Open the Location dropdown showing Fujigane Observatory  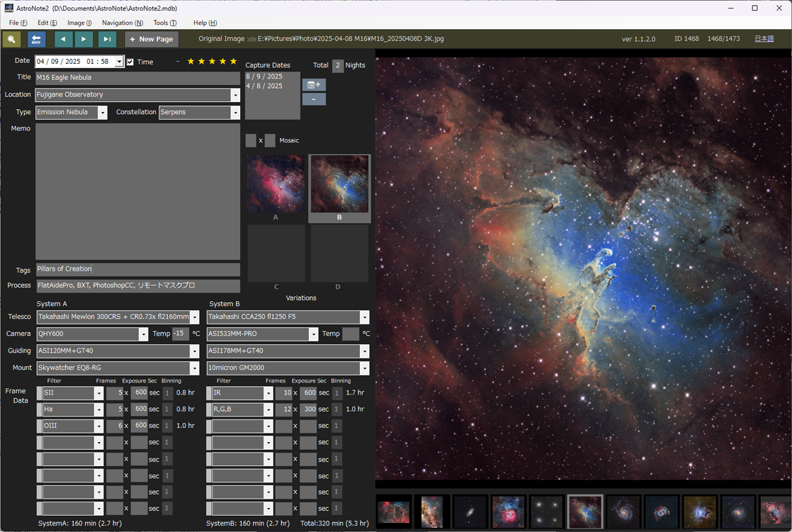pos(236,94)
